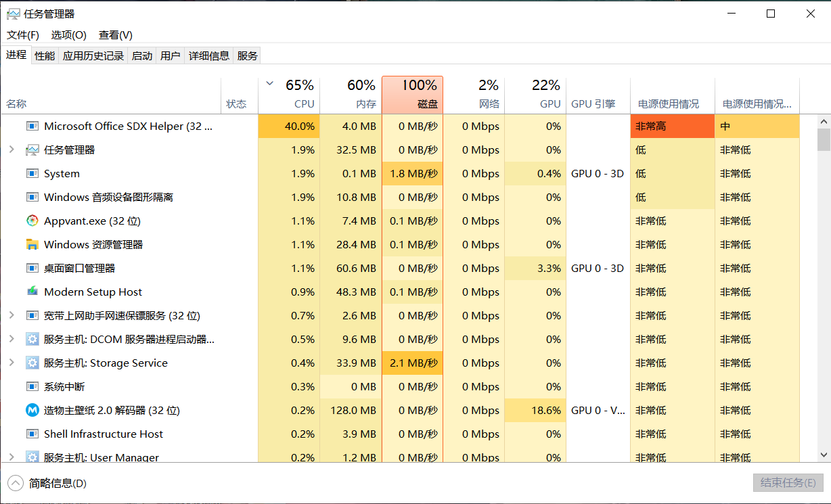Click the Storage Service gear icon

tap(32, 363)
